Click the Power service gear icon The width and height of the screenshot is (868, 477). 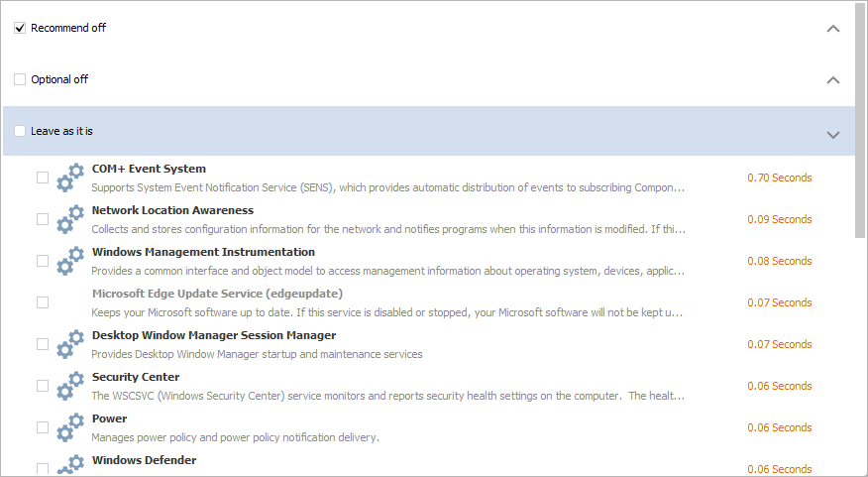(x=70, y=427)
